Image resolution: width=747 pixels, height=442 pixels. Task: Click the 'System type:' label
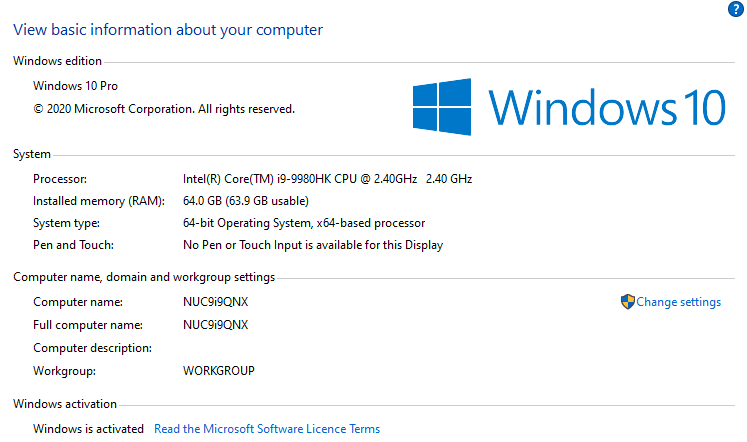point(66,223)
